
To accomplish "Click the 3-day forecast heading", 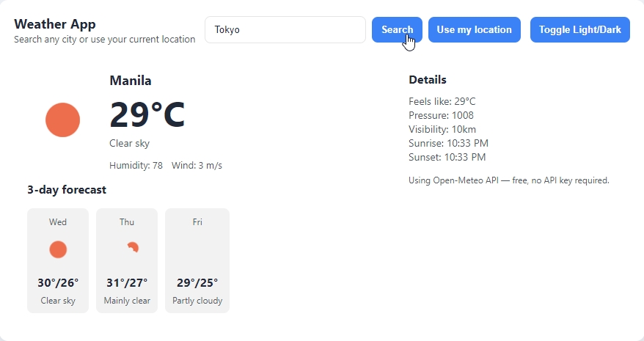I will (x=67, y=190).
